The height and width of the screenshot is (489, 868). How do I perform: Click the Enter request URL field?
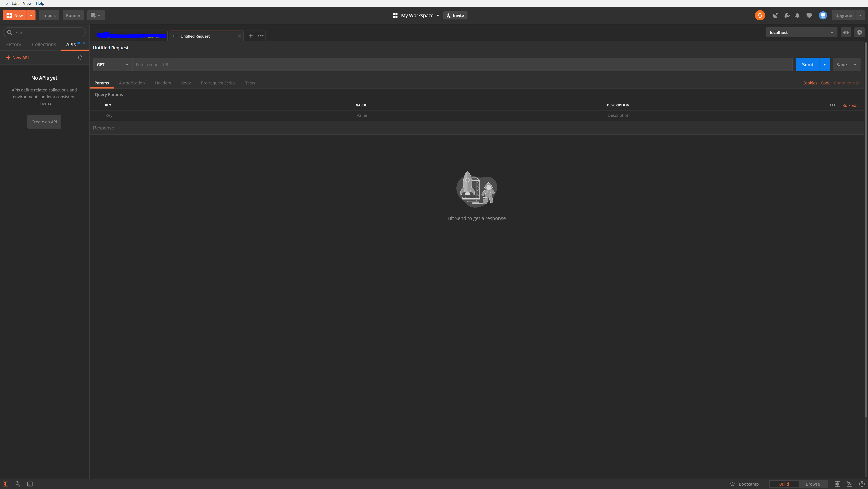pos(462,65)
